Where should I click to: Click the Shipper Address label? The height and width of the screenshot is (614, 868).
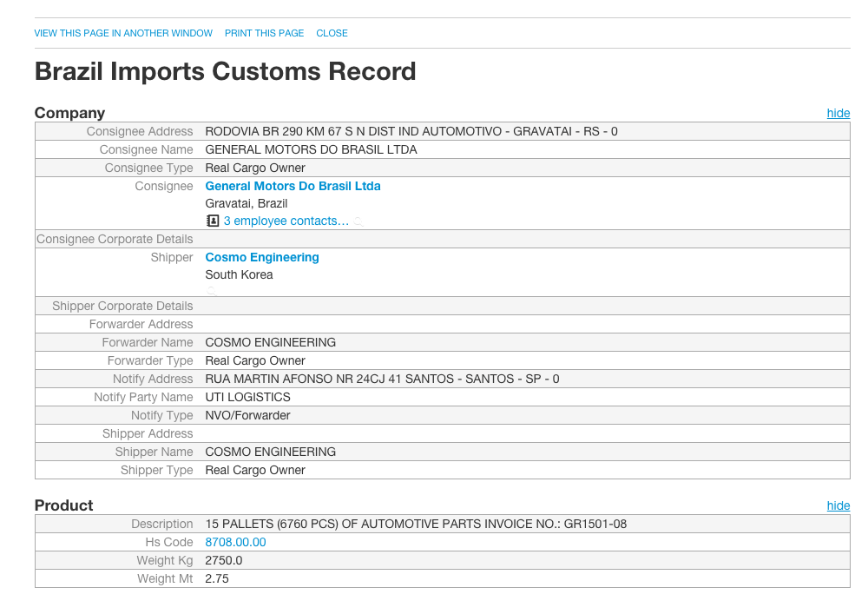click(x=148, y=434)
